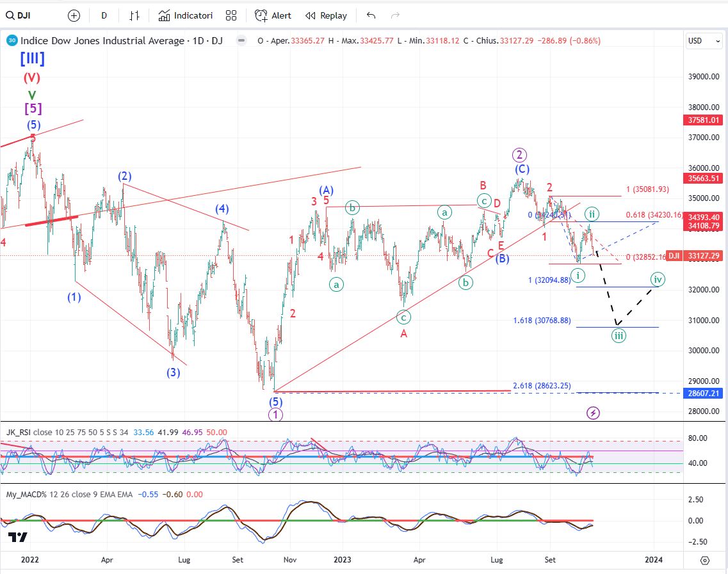Click the Dow Jones 30 logo badge
The height and width of the screenshot is (574, 728).
[12, 40]
